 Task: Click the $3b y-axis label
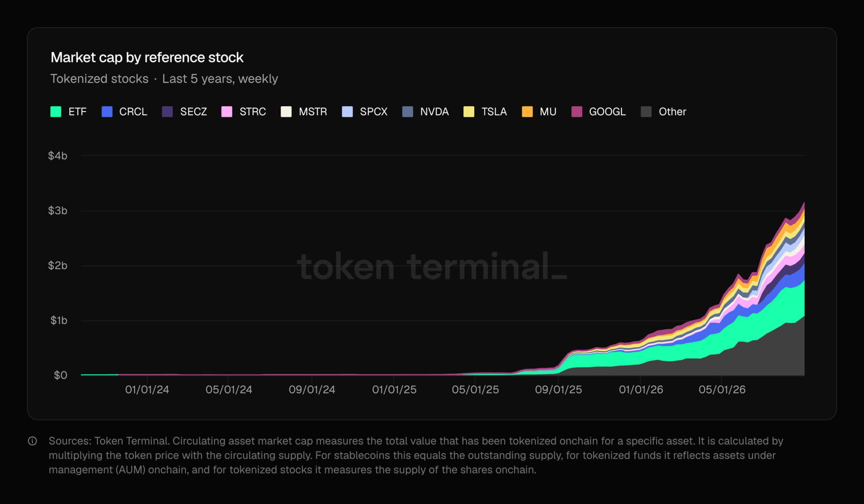tap(58, 211)
